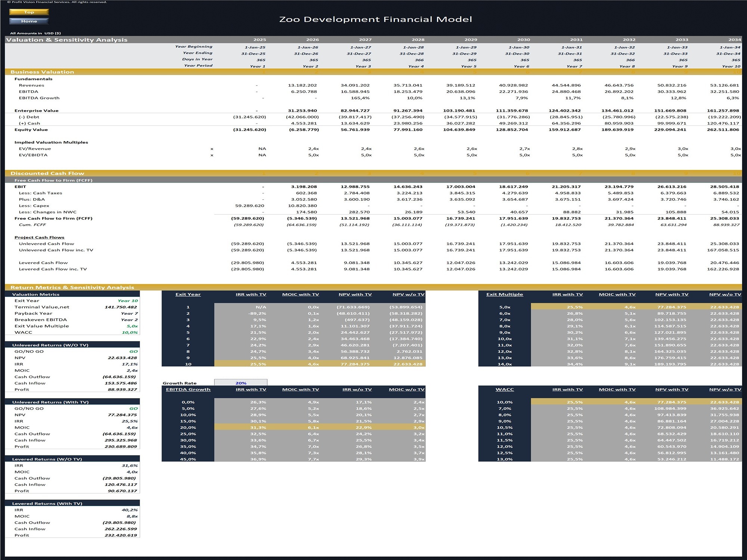747x560 pixels.
Task: Click the Return Metrics & Sensitivity Analysis header
Action: [72, 287]
